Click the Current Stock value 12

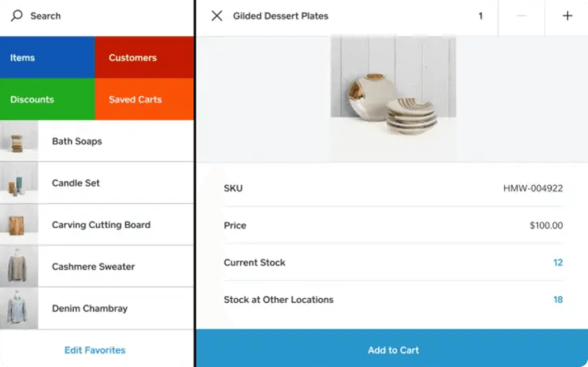point(558,262)
